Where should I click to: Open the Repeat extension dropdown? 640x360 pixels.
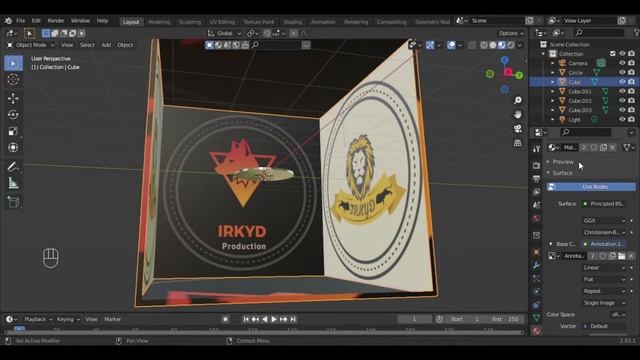604,291
